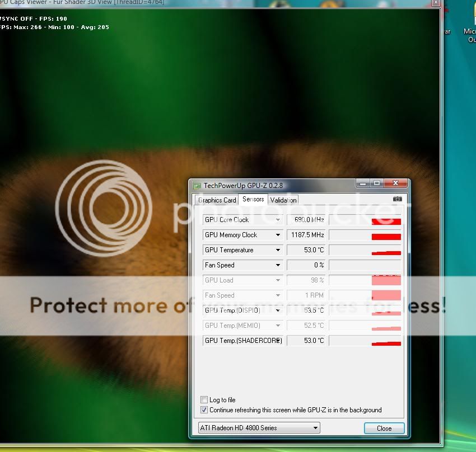The width and height of the screenshot is (476, 452).
Task: Select the Sensors tab
Action: pyautogui.click(x=253, y=199)
